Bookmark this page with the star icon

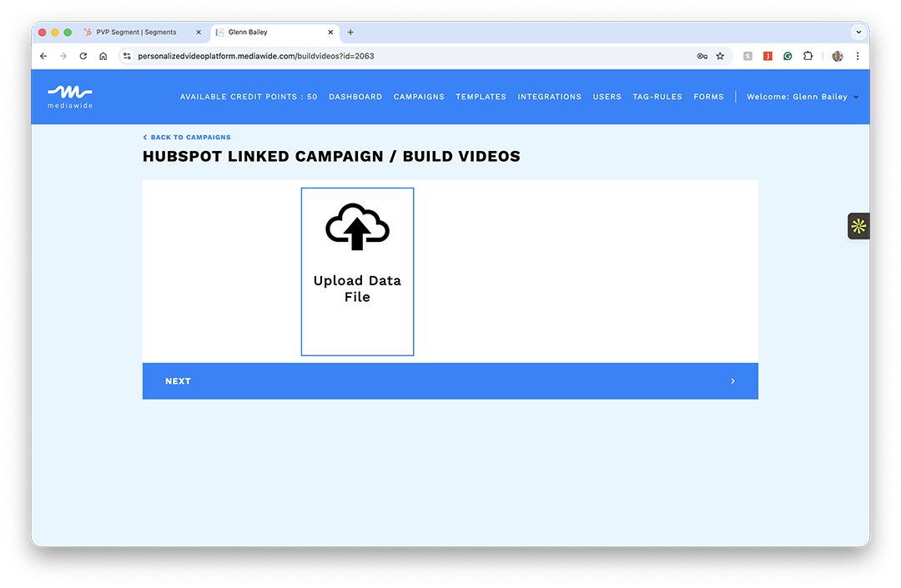coord(720,56)
